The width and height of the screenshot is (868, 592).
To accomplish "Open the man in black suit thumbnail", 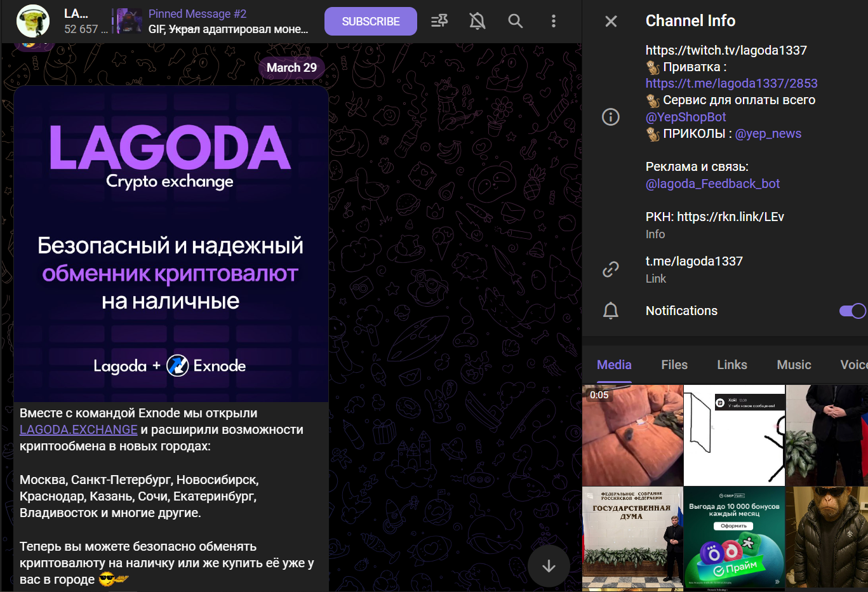I will 827,435.
